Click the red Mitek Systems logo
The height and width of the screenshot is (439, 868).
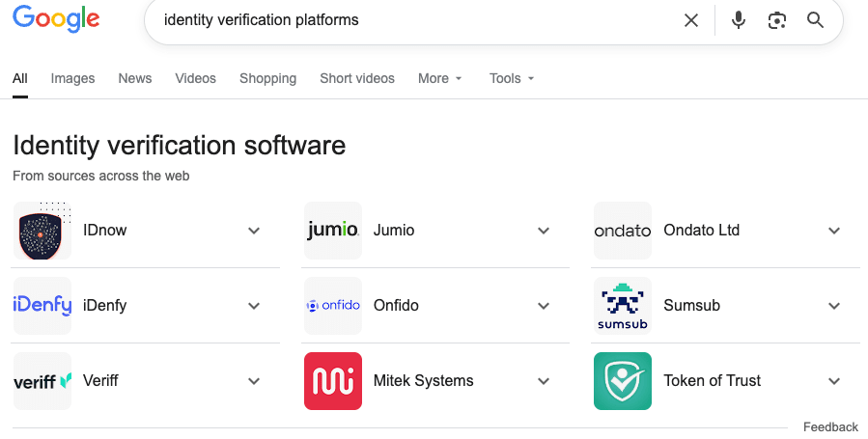[x=333, y=381]
